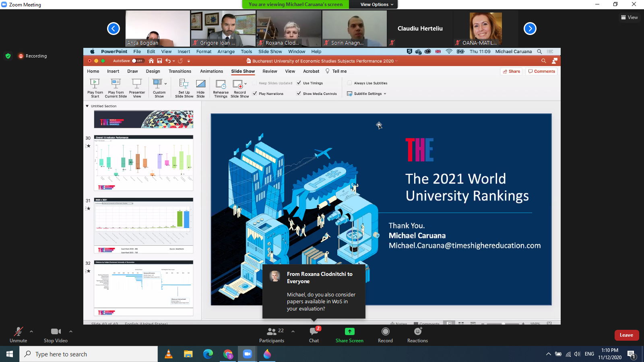Click the Custom Show icon

(x=157, y=84)
